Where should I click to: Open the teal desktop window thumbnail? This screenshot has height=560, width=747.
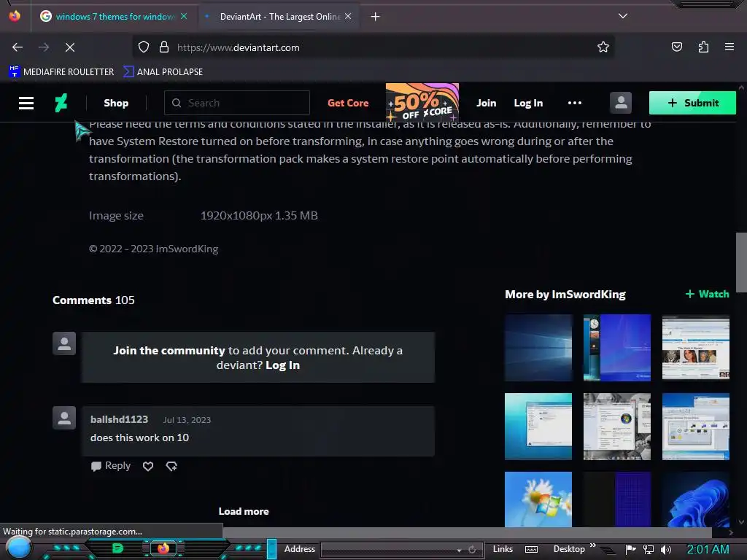pyautogui.click(x=538, y=427)
